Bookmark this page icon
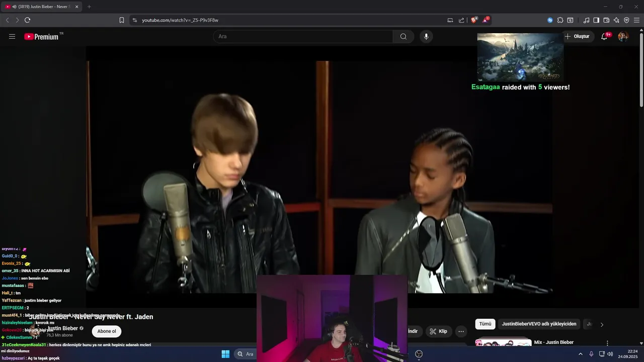 tap(122, 20)
